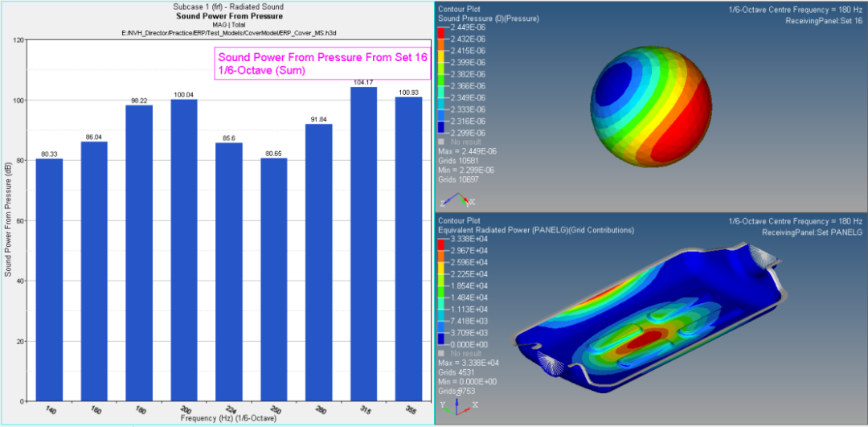Pick the 250 Hz bar valued 80.65
868x427 pixels.
click(x=274, y=279)
